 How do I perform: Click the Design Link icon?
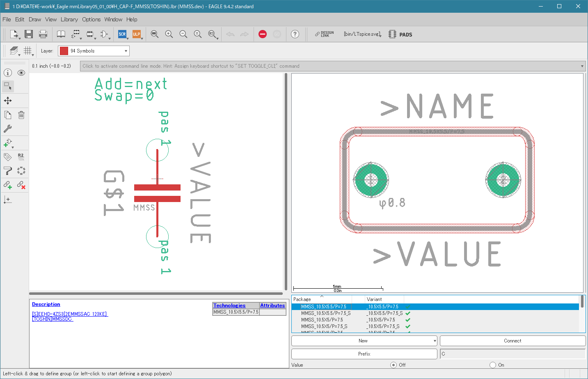[325, 34]
